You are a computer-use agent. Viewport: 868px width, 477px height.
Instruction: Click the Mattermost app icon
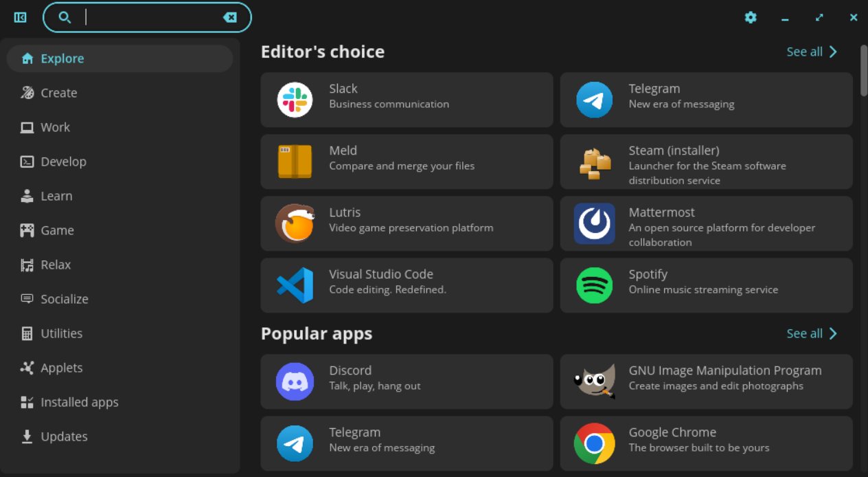pos(594,223)
